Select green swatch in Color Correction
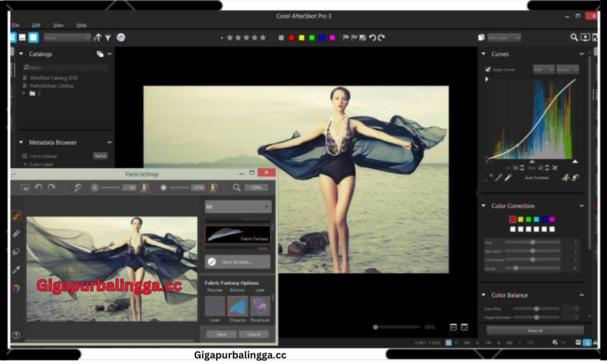This screenshot has width=607, height=364. click(x=528, y=219)
